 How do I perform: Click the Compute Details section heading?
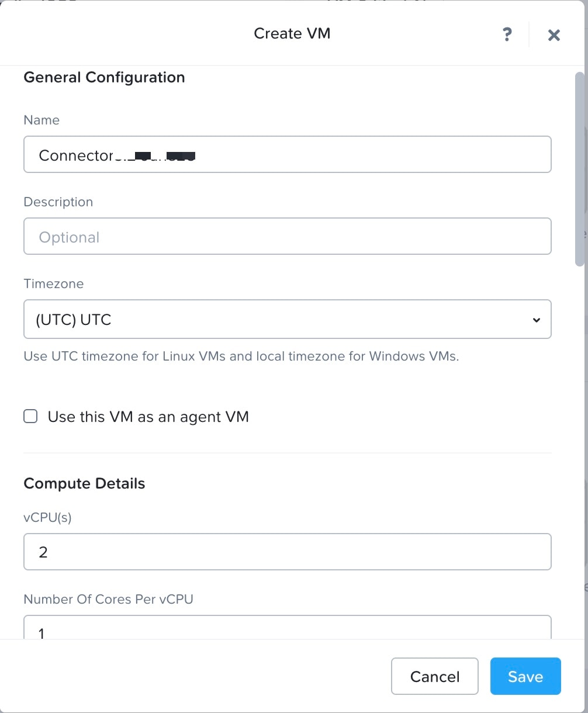84,483
